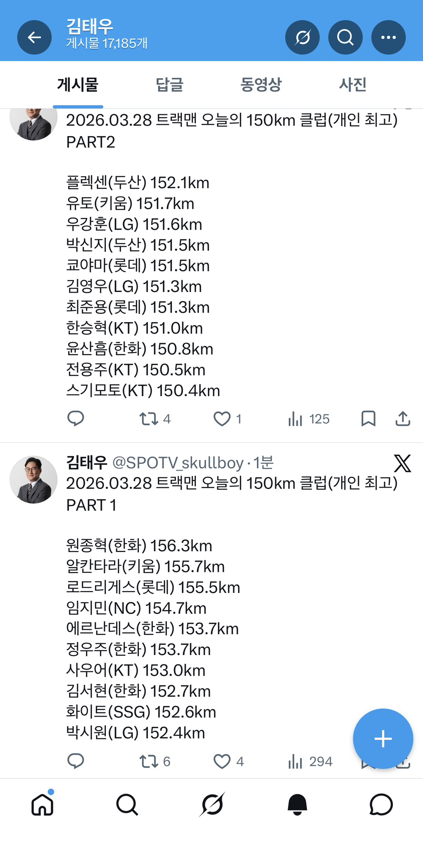Open the Grok icon in header
423x868 pixels.
tap(302, 38)
